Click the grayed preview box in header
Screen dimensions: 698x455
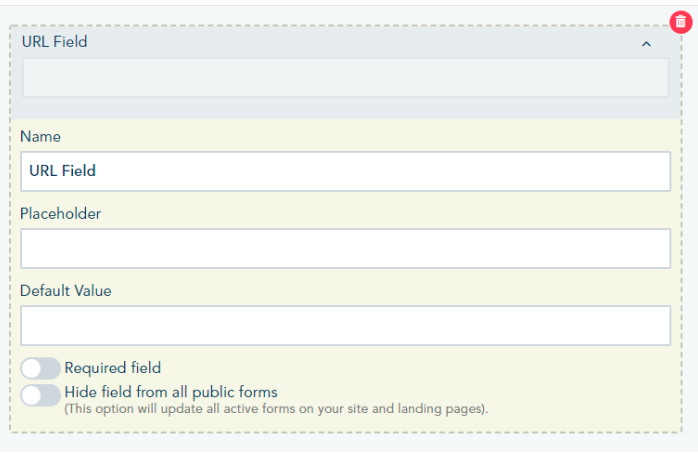(345, 77)
